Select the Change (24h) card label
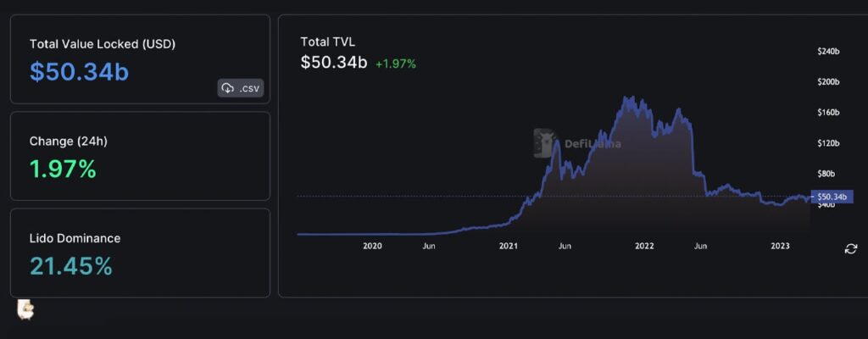 click(x=66, y=141)
